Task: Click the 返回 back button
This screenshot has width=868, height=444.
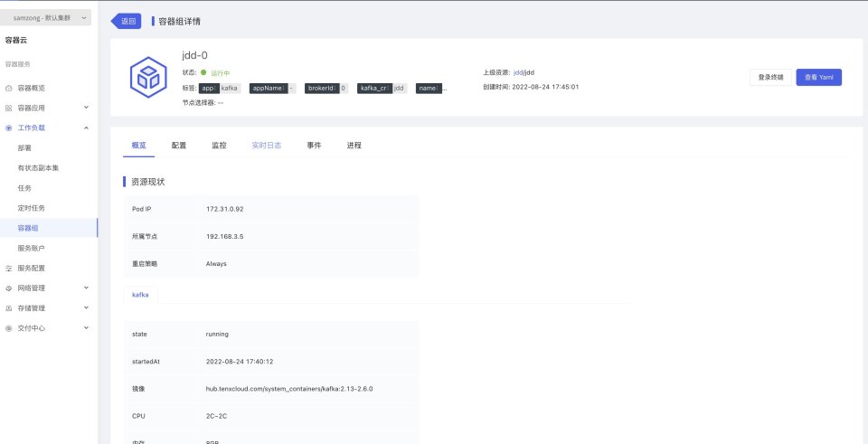Action: 127,21
